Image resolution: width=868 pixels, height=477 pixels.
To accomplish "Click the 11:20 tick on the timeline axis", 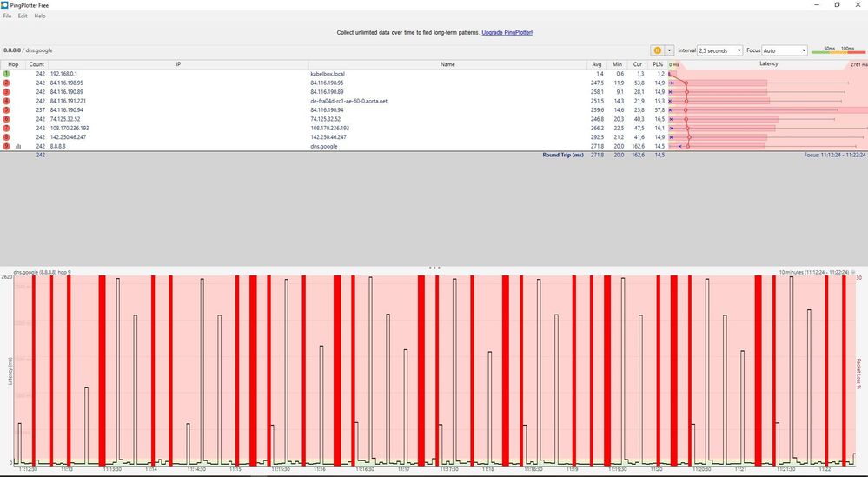I will tap(657, 469).
